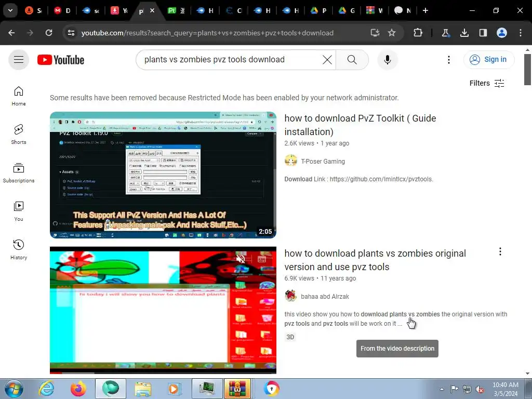Open the Windows Start button
Image resolution: width=532 pixels, height=399 pixels.
click(x=14, y=389)
